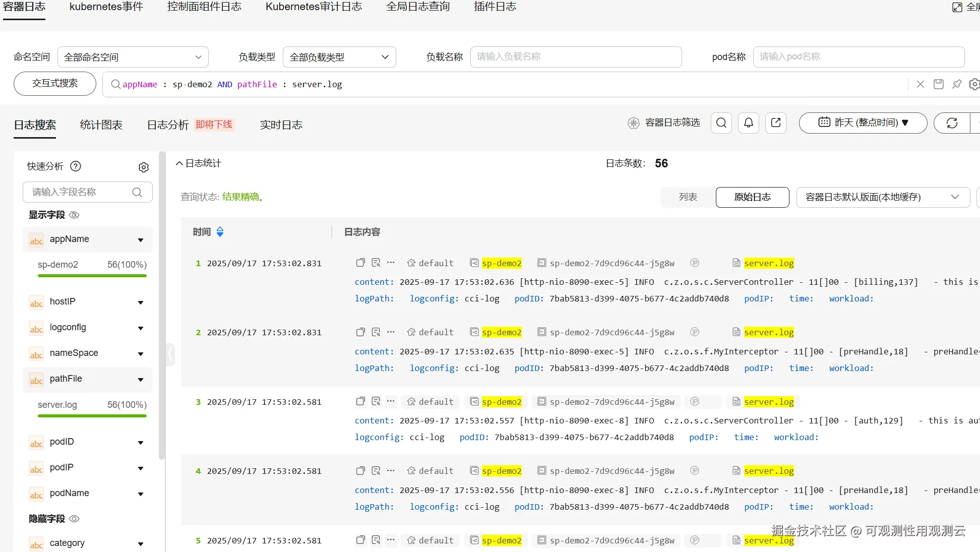The width and height of the screenshot is (980, 552).
Task: Expand the hostIP field arrow
Action: click(141, 302)
